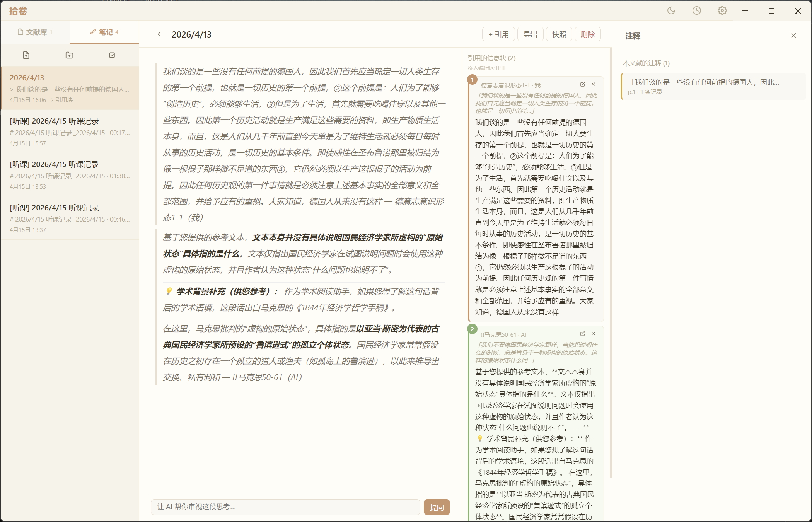Click 本文献的注释 (1) heading

[646, 63]
